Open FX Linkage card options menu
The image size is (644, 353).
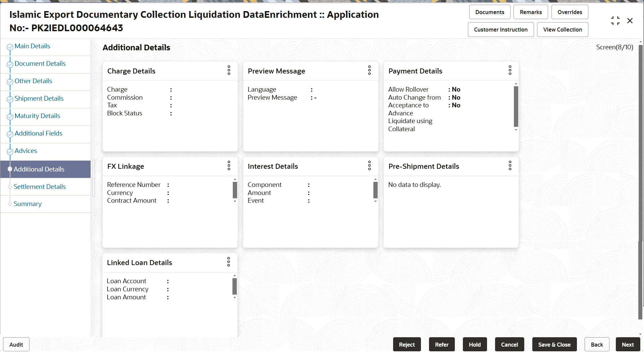click(229, 166)
